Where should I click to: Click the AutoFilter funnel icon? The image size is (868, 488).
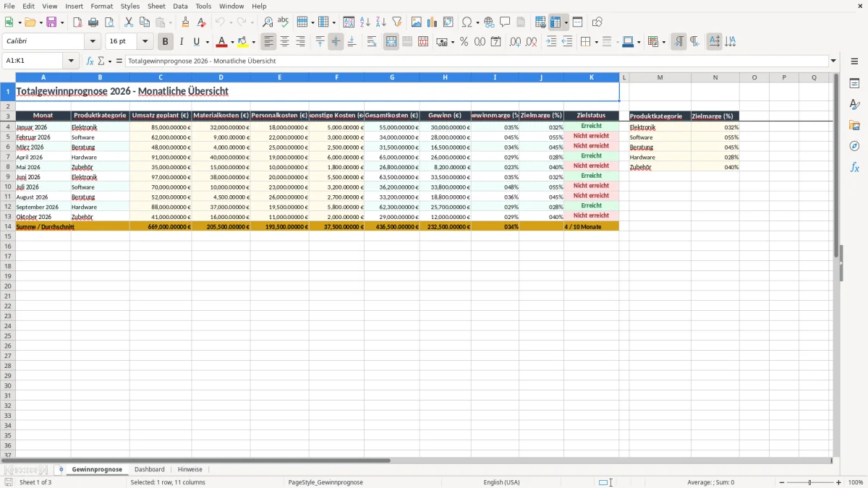tap(397, 22)
